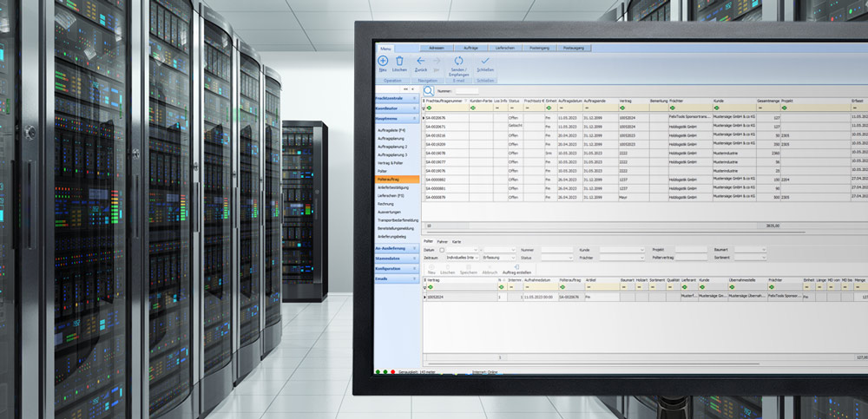
Task: Click filter icon under Frachtauftragsnummer column
Action: click(x=429, y=108)
